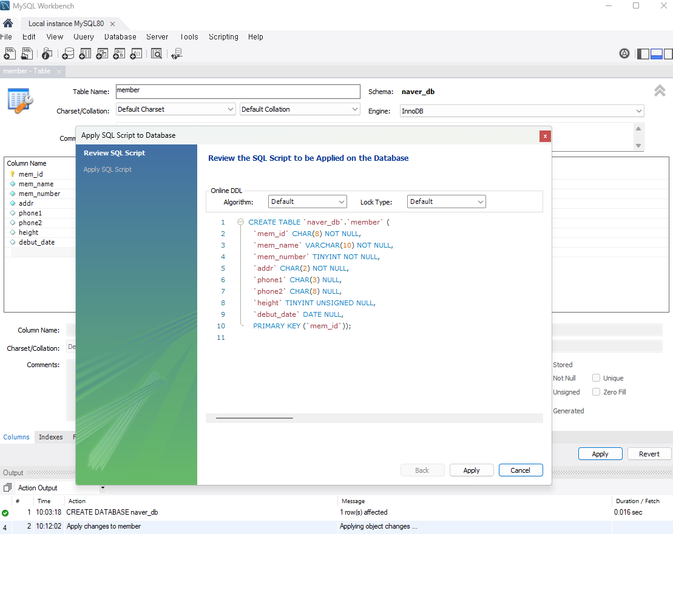Select the height column row
This screenshot has width=673, height=616.
(40, 232)
